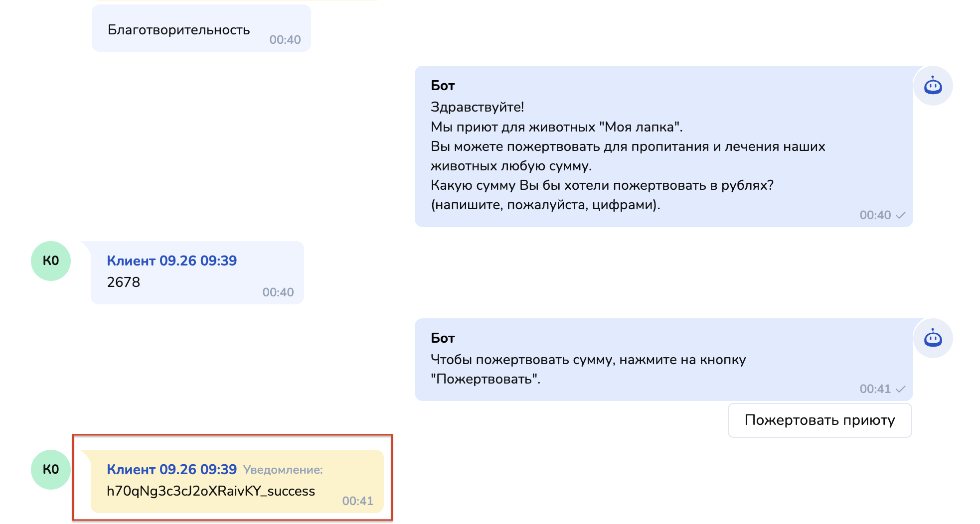Click the bot avatar beside the "Чтобы пожертвовать" message
Screen dimensions: 980x524
click(933, 338)
